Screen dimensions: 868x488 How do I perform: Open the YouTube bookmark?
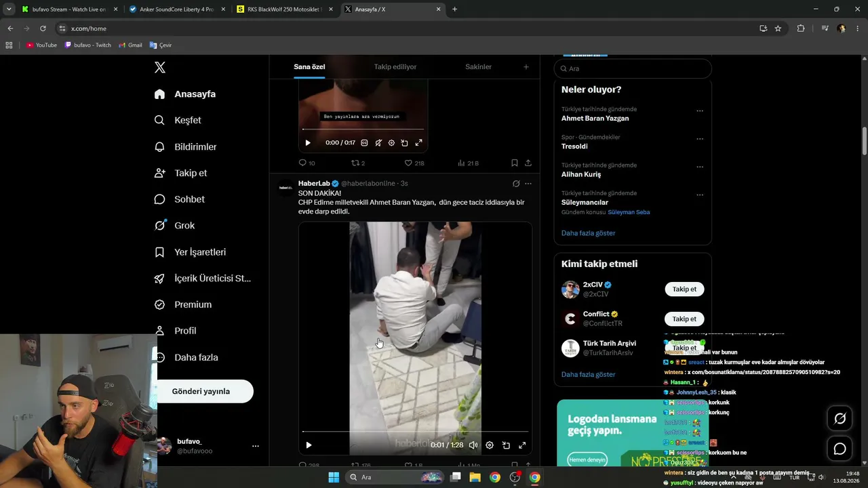[41, 45]
